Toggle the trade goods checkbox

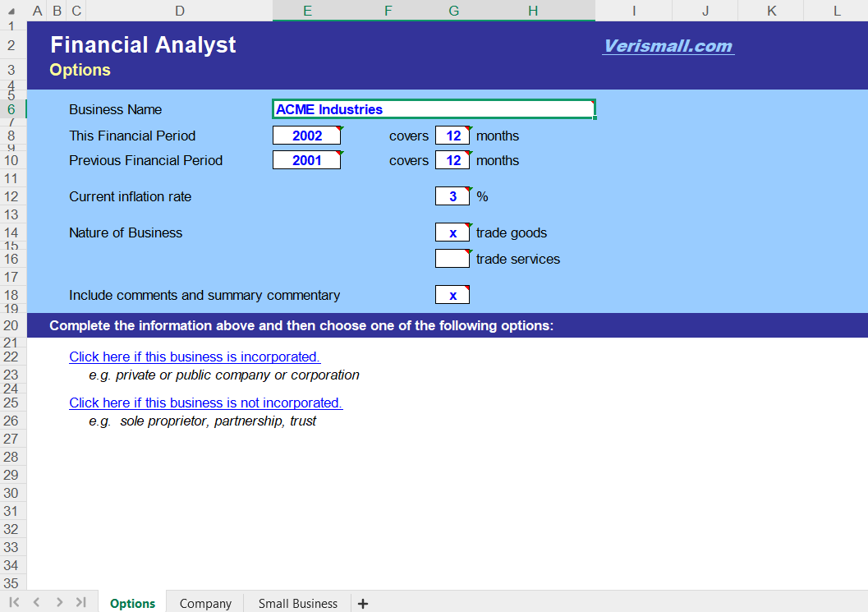452,232
